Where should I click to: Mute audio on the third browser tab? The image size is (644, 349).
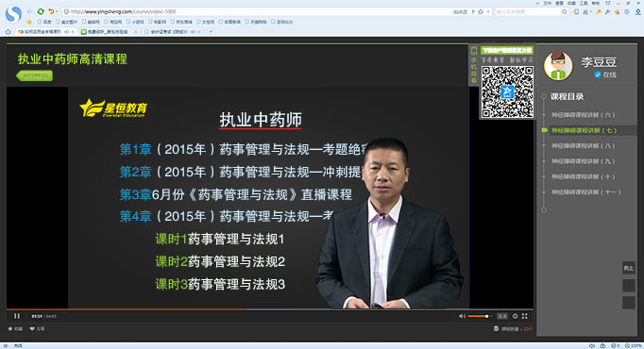tap(193, 31)
